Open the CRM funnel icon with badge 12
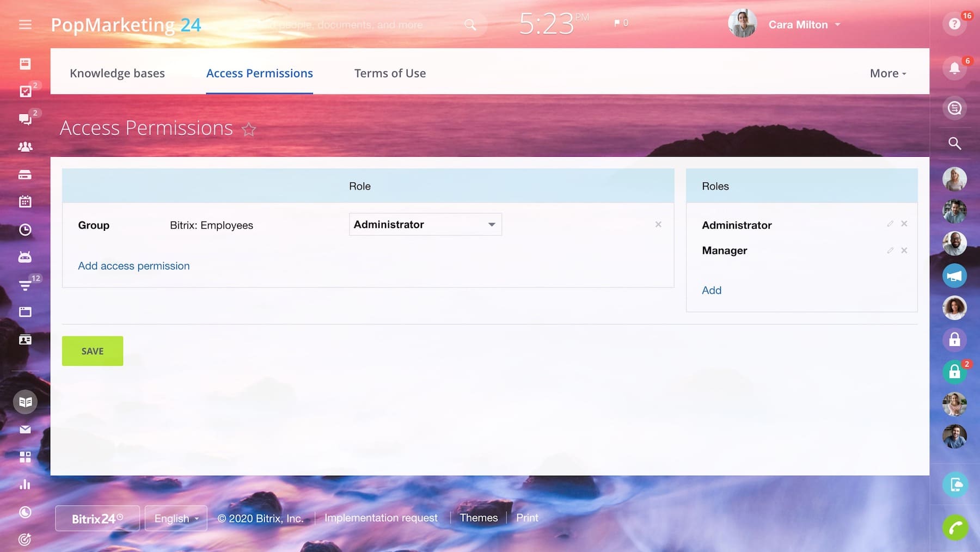This screenshot has height=552, width=980. pyautogui.click(x=25, y=285)
